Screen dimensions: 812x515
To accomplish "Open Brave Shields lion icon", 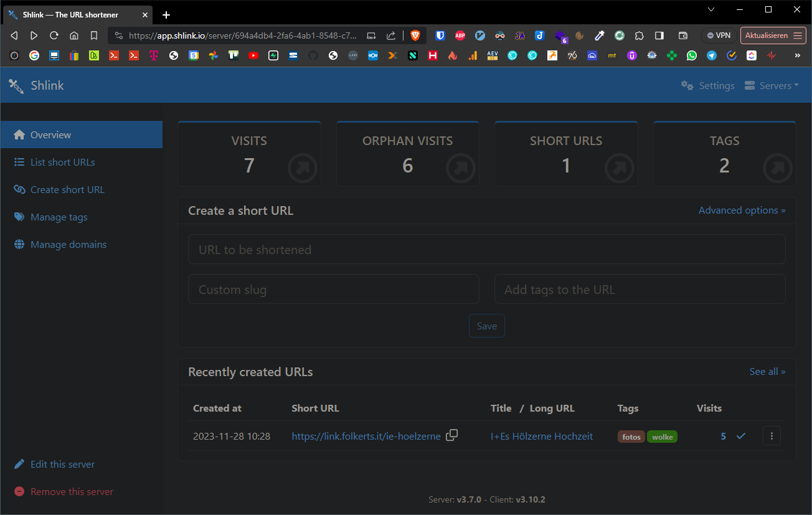I will 415,35.
